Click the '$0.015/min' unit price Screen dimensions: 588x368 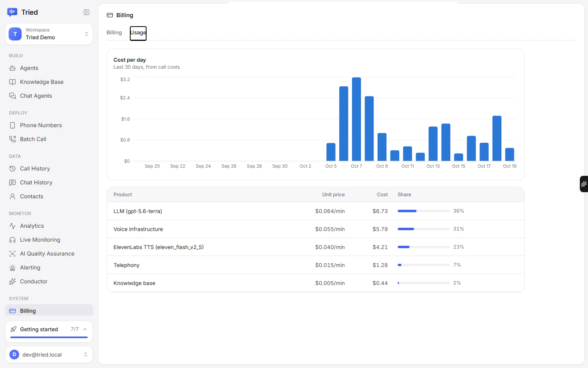[330, 265]
